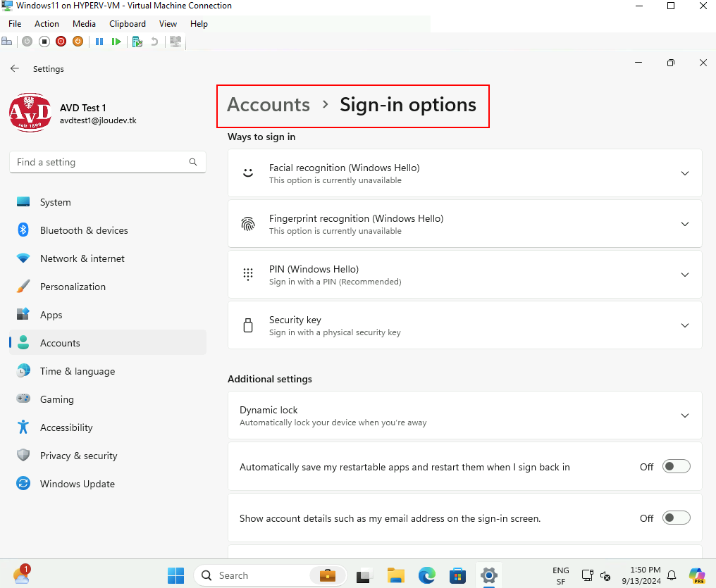
Task: Click the network tray icon
Action: click(587, 576)
